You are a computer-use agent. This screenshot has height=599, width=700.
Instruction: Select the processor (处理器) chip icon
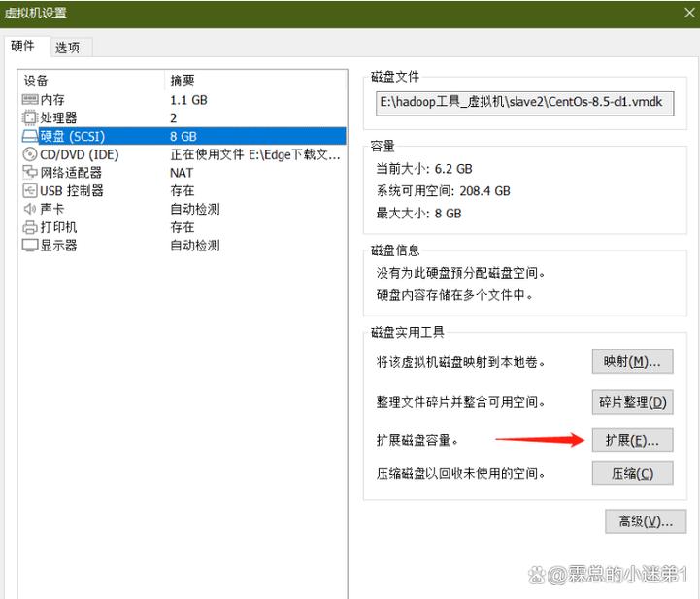click(x=30, y=117)
